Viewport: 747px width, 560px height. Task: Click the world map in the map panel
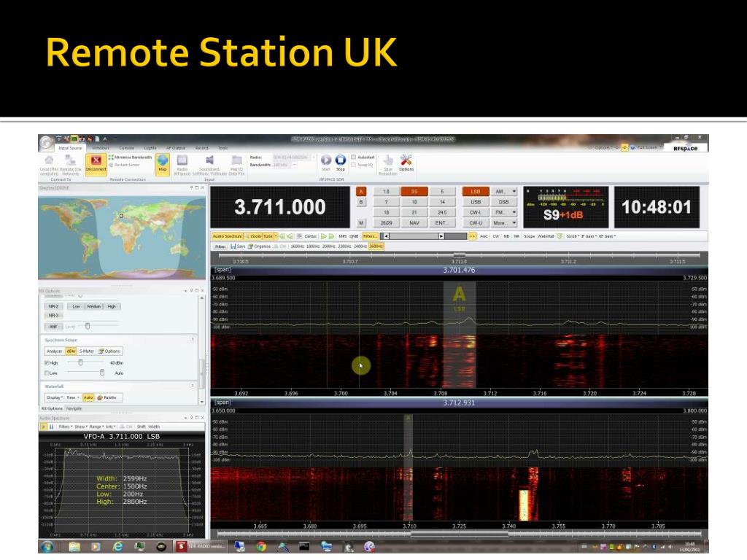122,237
